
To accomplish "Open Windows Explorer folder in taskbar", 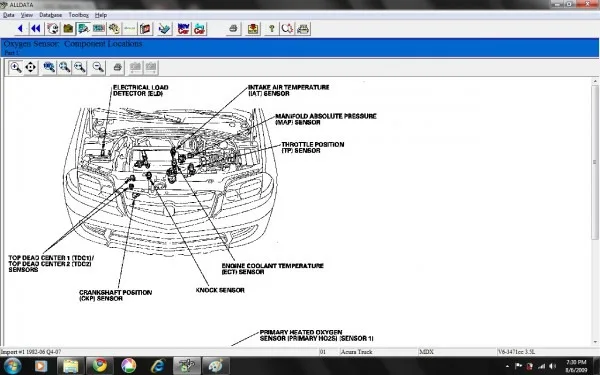I will coord(71,366).
